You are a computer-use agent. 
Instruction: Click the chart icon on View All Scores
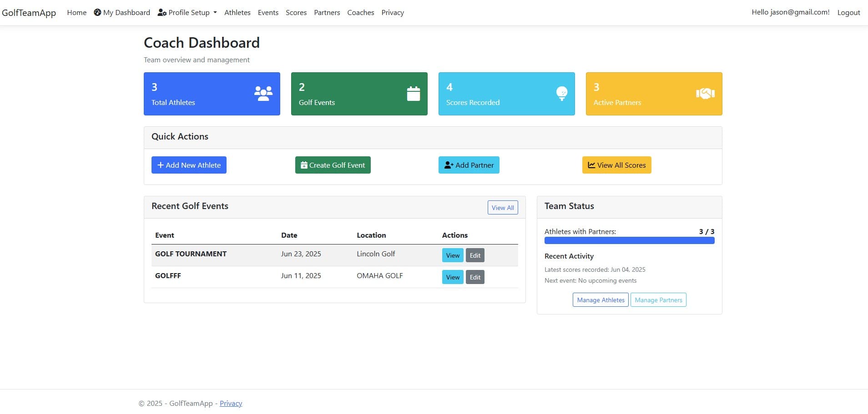[x=591, y=165]
